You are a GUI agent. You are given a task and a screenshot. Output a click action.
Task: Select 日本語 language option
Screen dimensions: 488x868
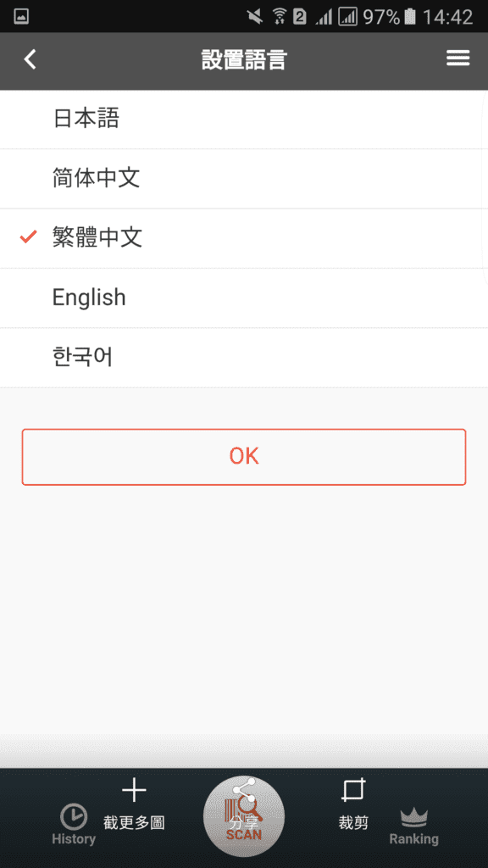point(244,119)
